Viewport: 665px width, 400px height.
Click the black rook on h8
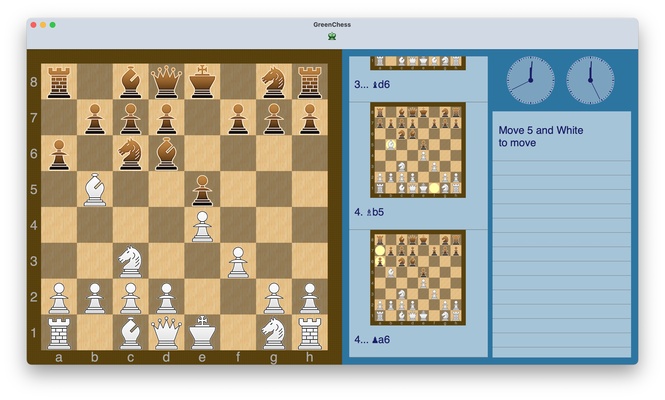(310, 83)
